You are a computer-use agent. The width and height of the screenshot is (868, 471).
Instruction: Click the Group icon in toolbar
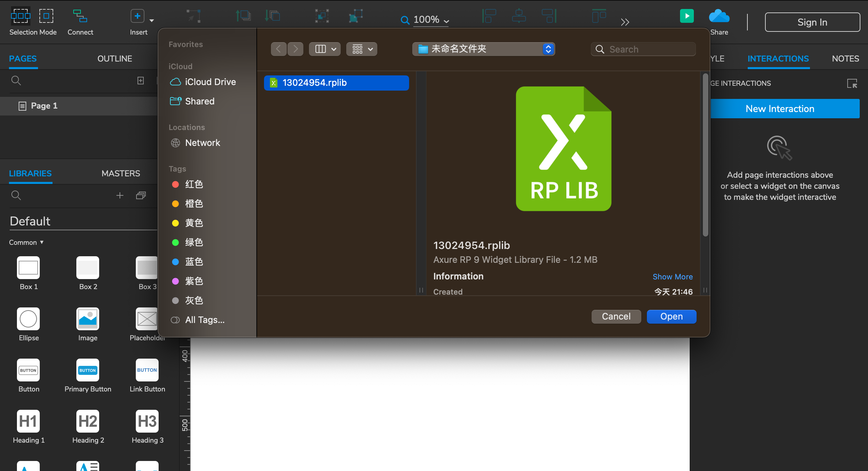(x=322, y=16)
